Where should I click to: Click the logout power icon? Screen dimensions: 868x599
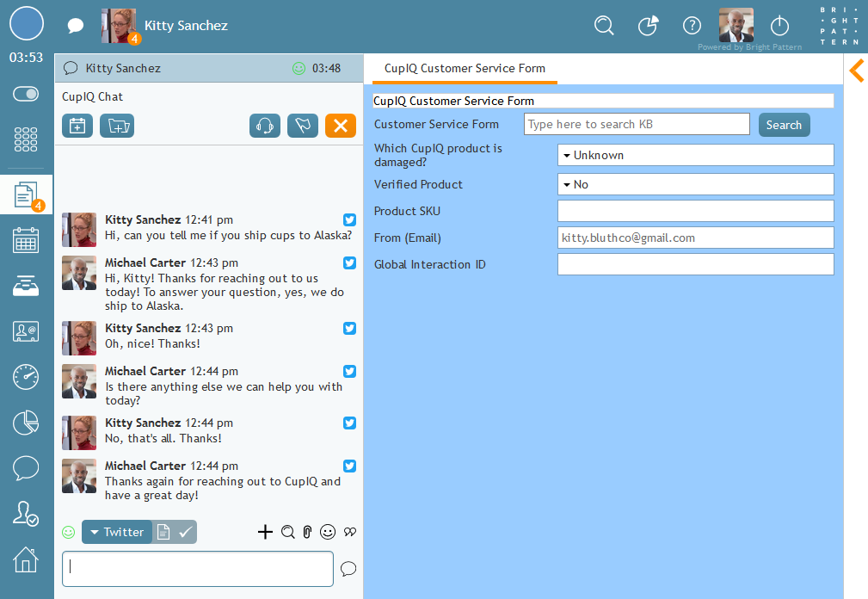pyautogui.click(x=779, y=26)
